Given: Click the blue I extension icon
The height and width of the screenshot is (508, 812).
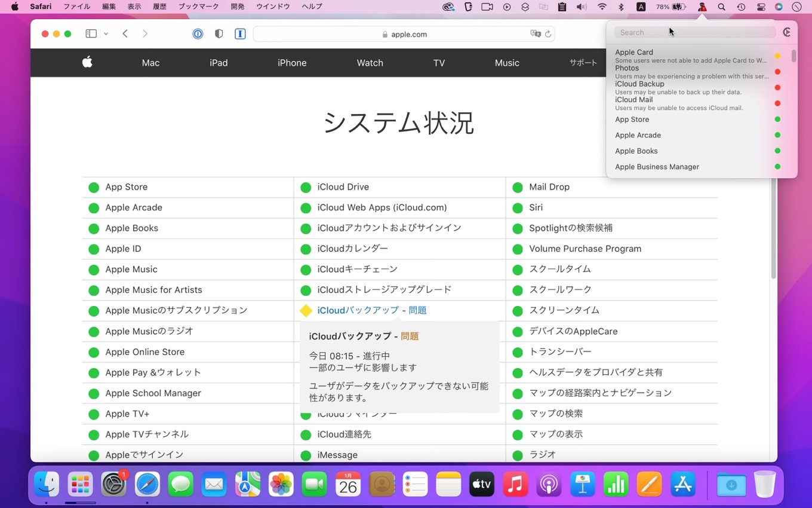Looking at the screenshot, I should tap(240, 34).
